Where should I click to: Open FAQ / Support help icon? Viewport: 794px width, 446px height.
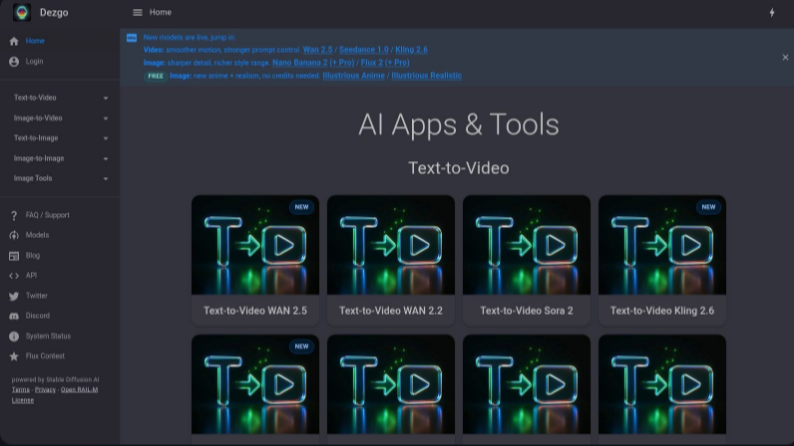[14, 215]
